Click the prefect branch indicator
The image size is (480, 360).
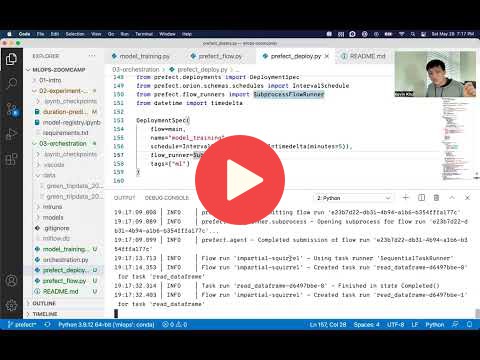22,324
